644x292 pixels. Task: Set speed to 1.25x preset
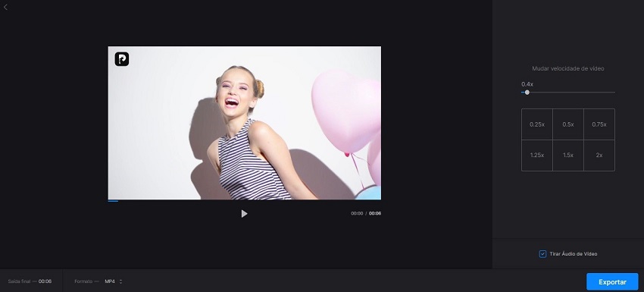click(x=537, y=155)
